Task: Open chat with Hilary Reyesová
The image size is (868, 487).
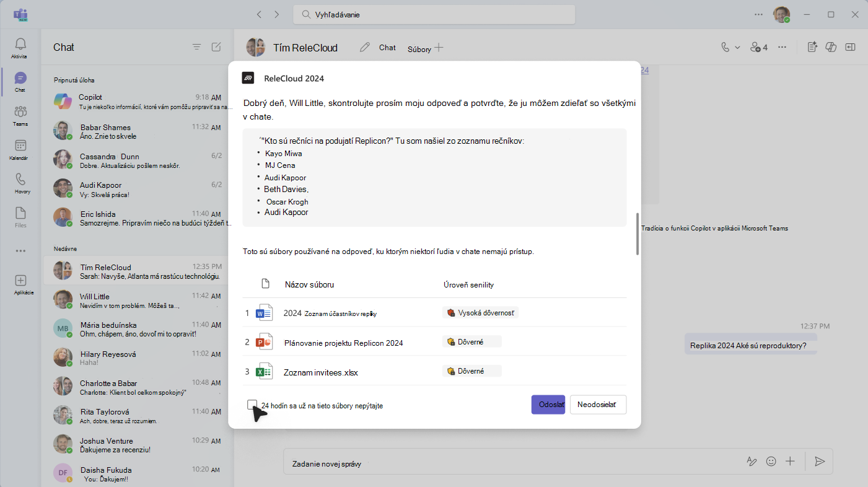Action: tap(138, 358)
